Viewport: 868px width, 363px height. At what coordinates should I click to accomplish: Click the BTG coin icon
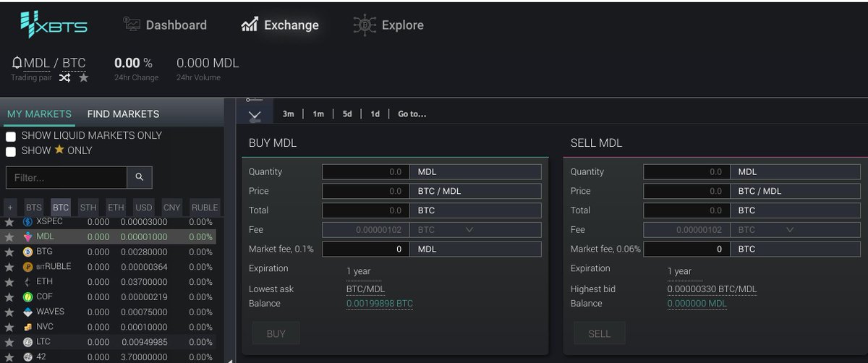[x=28, y=252]
